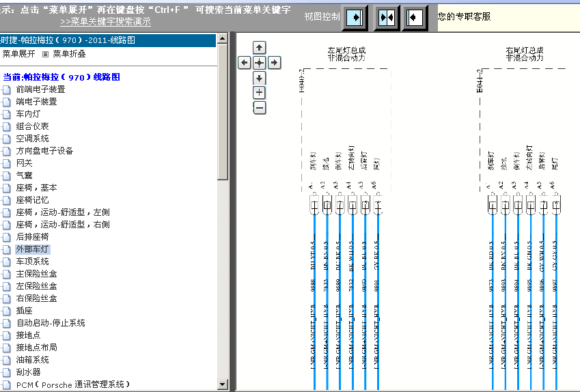Click the menu panel scrollbar thumb

[223, 112]
